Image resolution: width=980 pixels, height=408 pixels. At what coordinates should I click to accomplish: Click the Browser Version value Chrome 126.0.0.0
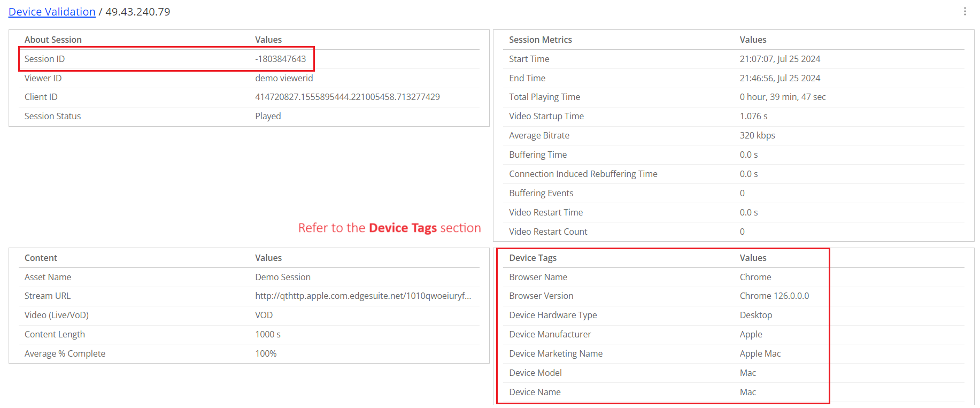[x=774, y=296]
